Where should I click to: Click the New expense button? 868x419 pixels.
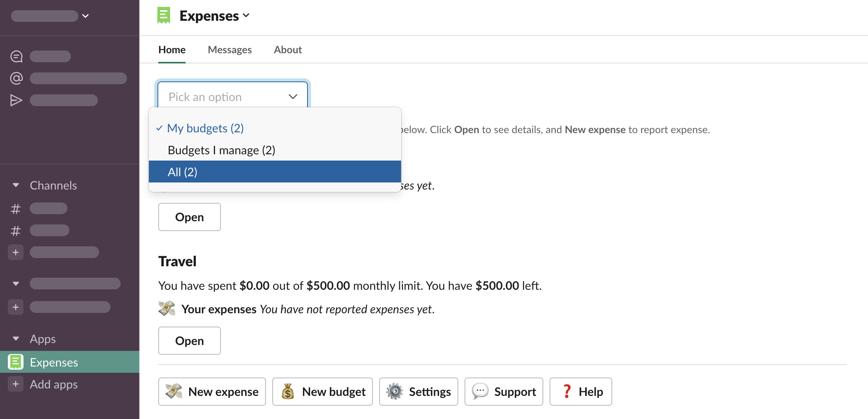[212, 392]
